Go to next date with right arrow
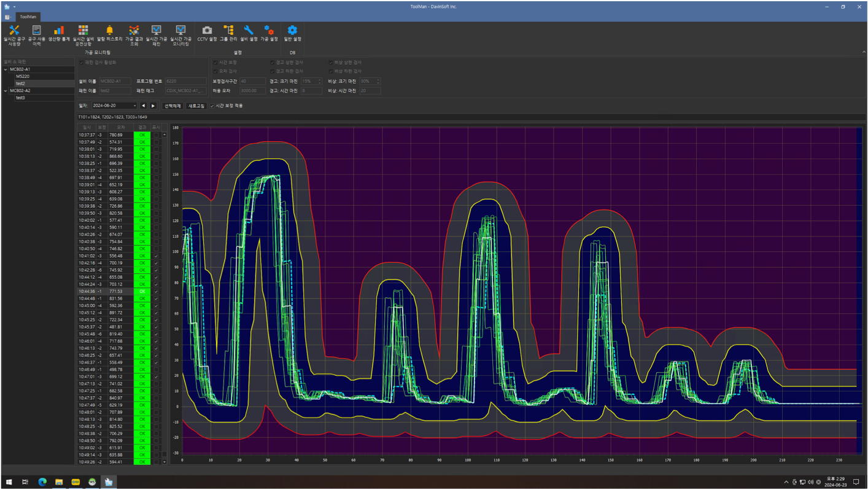The width and height of the screenshot is (868, 489). coord(153,106)
